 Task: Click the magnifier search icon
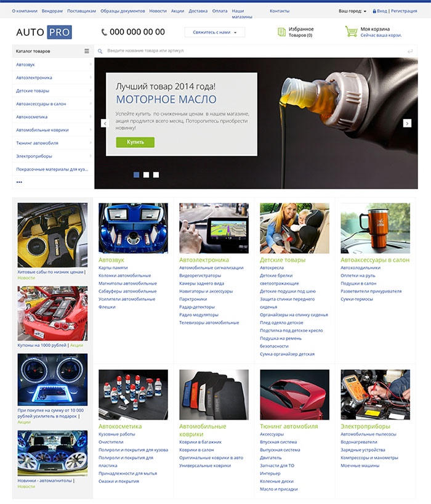pos(101,51)
